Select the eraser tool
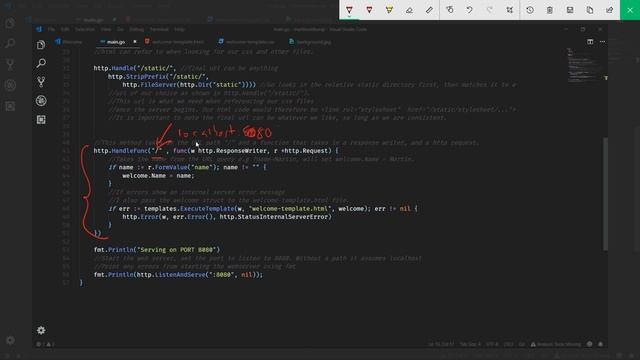The height and width of the screenshot is (360, 640). [409, 10]
